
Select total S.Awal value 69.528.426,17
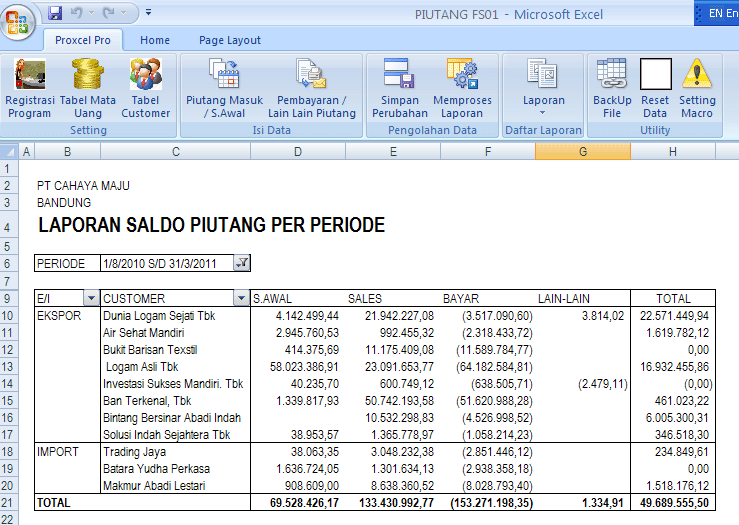coord(304,502)
